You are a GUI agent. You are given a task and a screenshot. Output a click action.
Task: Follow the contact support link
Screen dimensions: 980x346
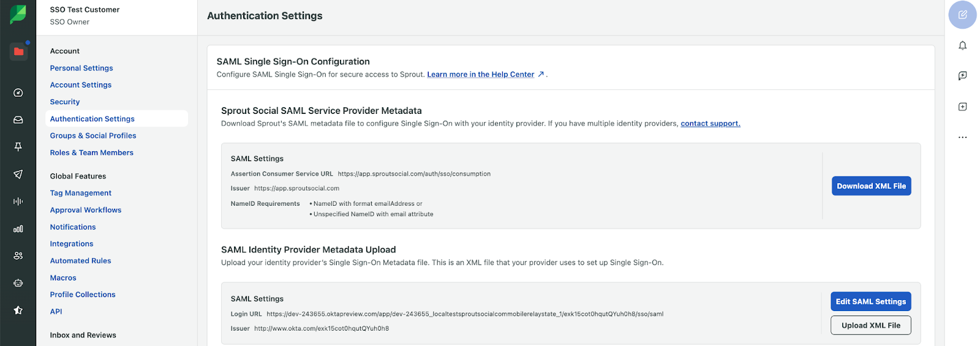710,124
